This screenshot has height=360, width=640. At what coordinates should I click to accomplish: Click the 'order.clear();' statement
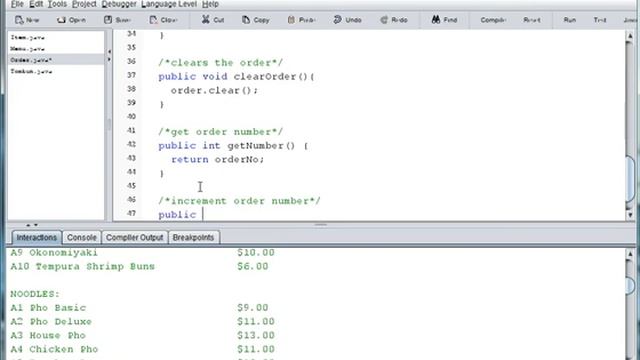214,91
